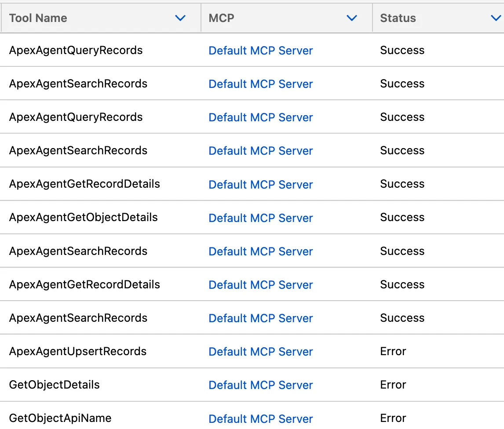Open Default MCP Server link in second ApexAgentGetRecordDetails row

click(x=260, y=285)
